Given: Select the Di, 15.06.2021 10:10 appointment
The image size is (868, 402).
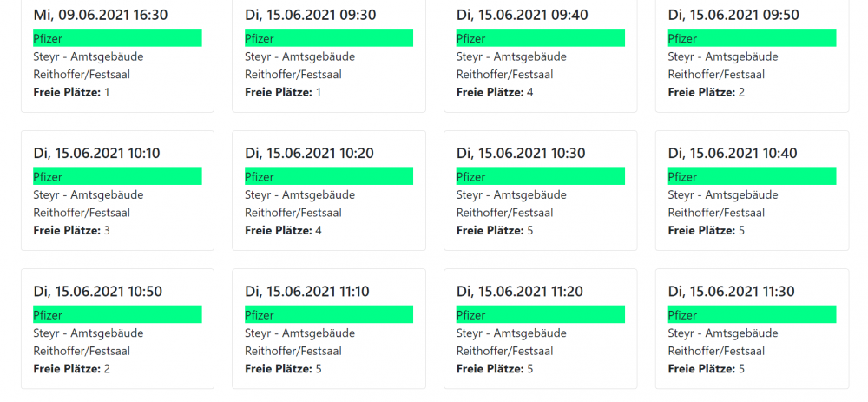Looking at the screenshot, I should [117, 190].
